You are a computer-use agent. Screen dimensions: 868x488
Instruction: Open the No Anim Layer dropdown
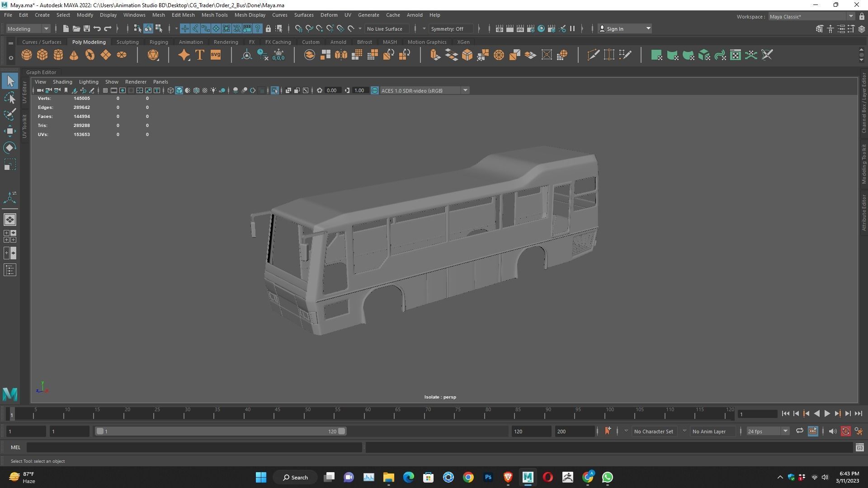click(x=708, y=431)
